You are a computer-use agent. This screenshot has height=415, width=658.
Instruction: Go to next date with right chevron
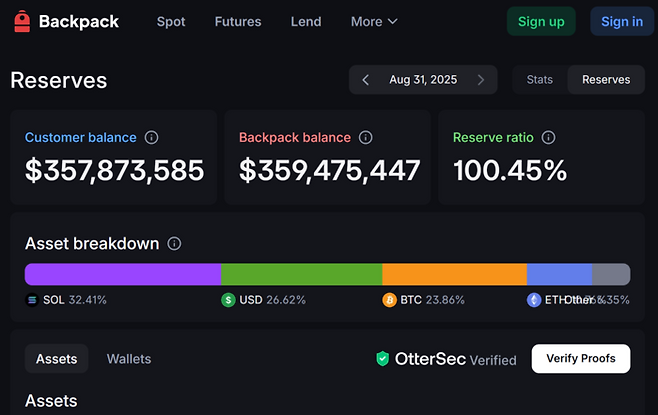(x=481, y=80)
